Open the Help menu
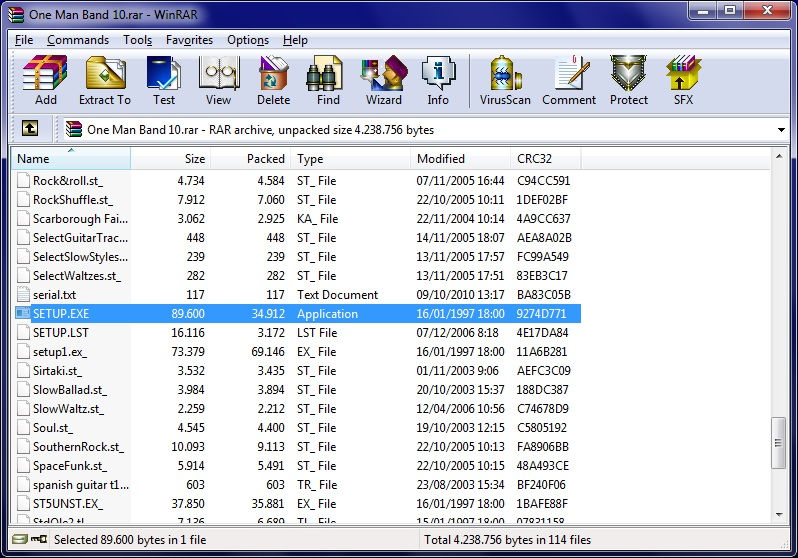 click(295, 40)
